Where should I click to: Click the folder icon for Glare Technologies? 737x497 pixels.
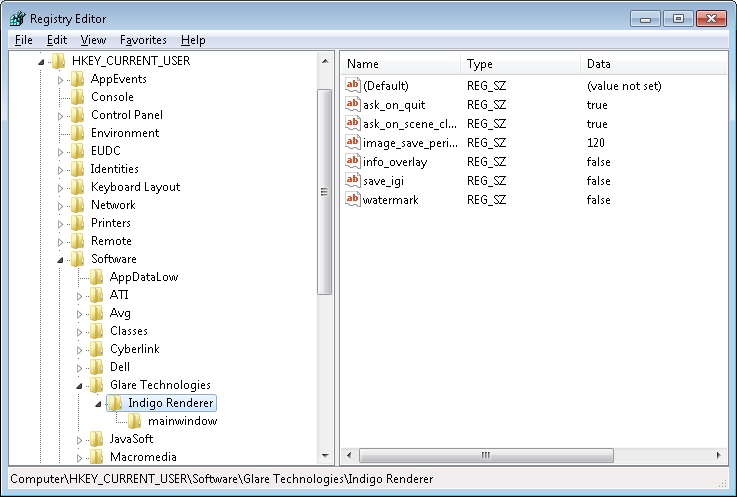click(97, 385)
